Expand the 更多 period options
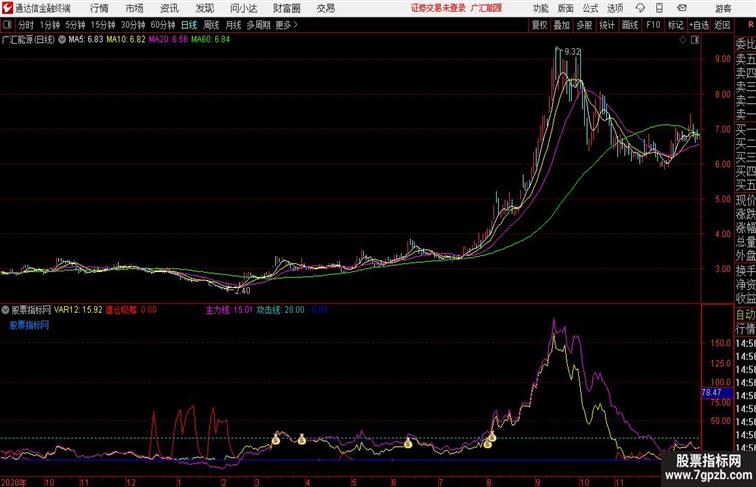This screenshot has height=487, width=756. click(286, 25)
